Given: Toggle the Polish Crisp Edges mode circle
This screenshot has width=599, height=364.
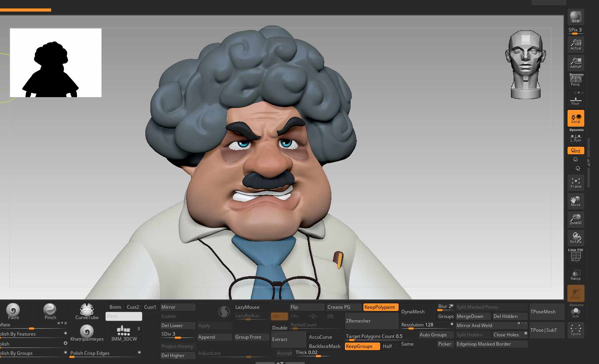Looking at the screenshot, I should [x=139, y=352].
